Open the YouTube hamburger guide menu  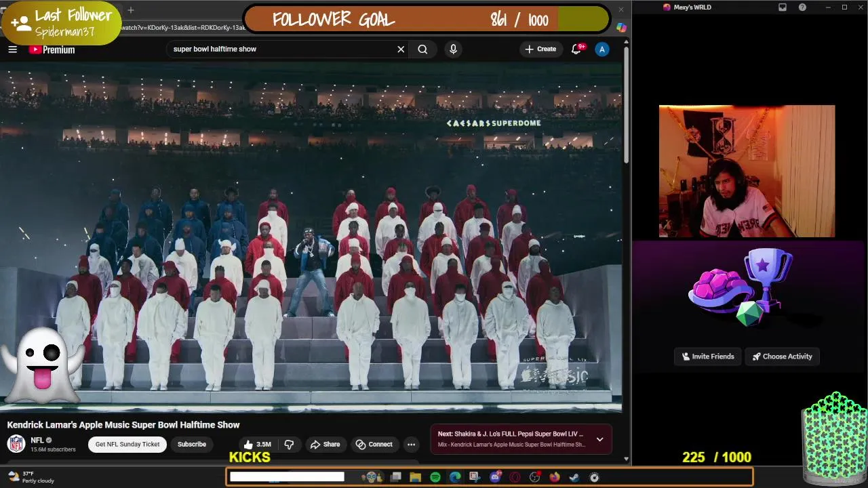tap(12, 49)
